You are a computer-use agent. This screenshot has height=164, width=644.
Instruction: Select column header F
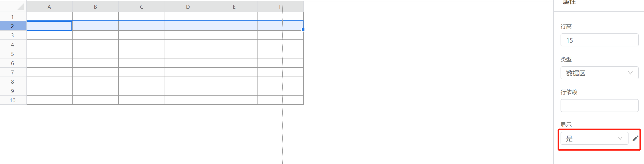coord(280,7)
